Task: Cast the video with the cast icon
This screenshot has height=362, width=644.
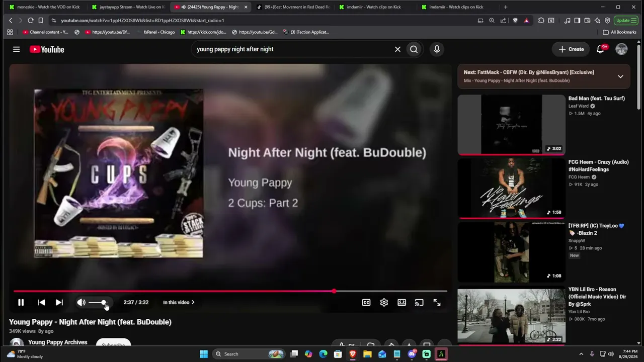Action: (x=419, y=302)
